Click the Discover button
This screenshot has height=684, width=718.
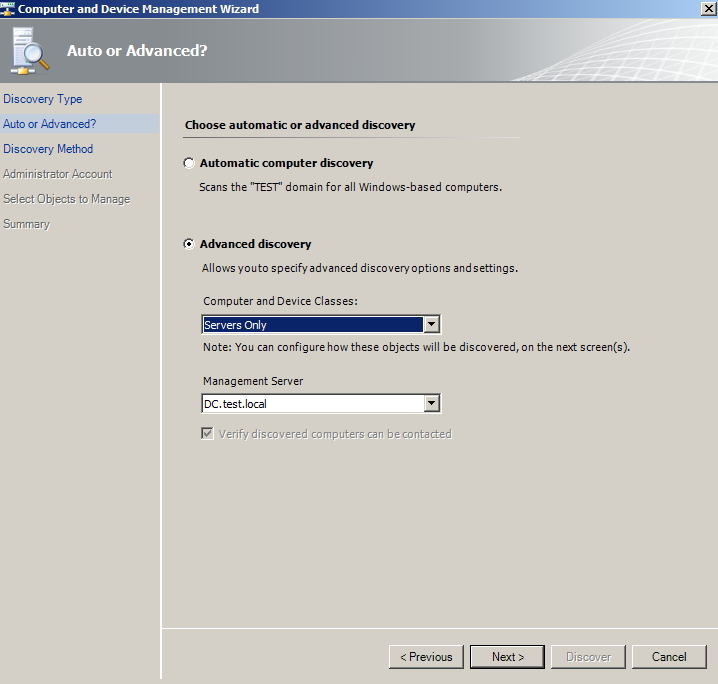tap(588, 657)
